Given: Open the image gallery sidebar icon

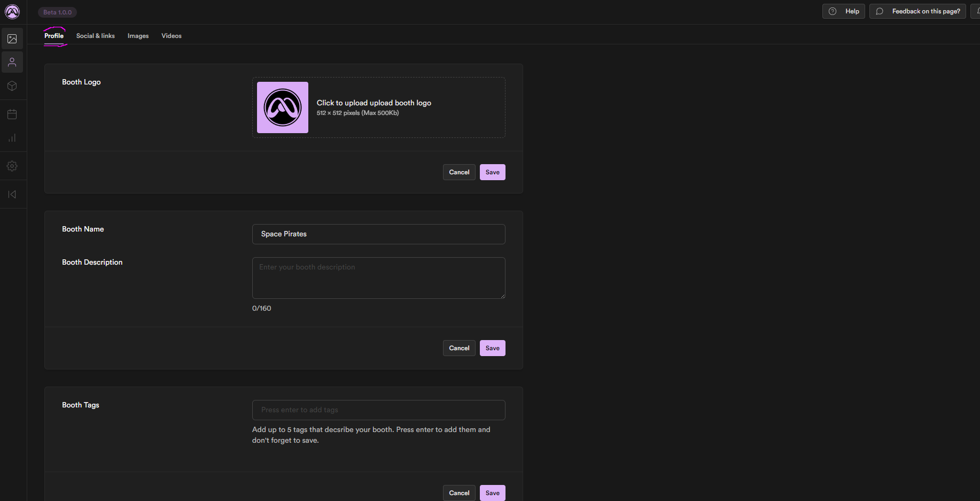Looking at the screenshot, I should point(12,39).
